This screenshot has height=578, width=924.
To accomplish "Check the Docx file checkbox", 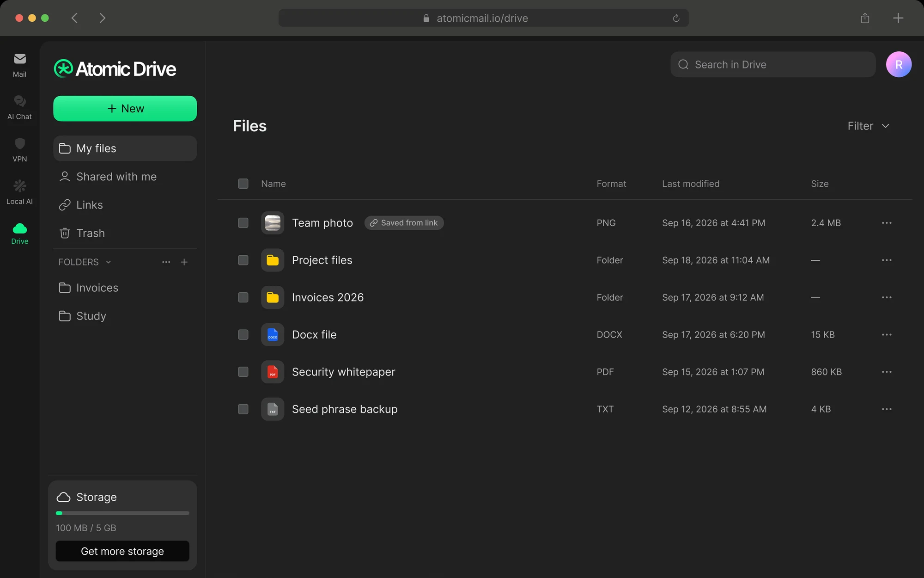I will [x=243, y=335].
